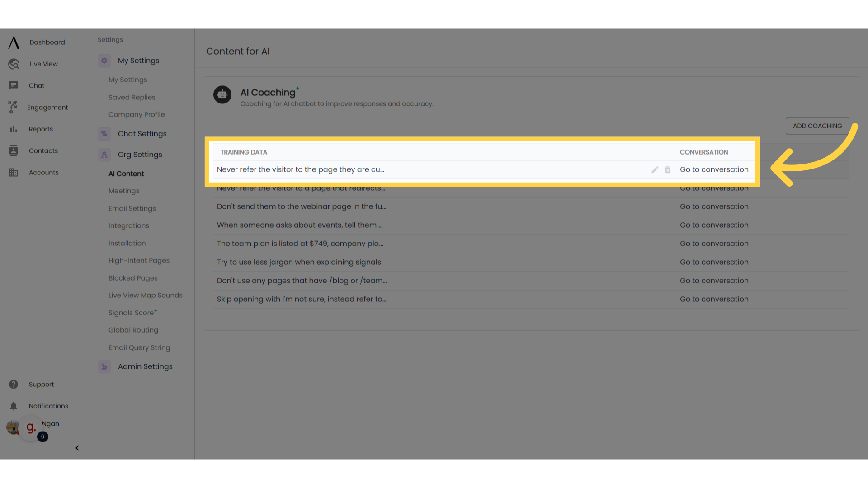Expand the My Settings section
This screenshot has width=868, height=488.
click(x=138, y=60)
